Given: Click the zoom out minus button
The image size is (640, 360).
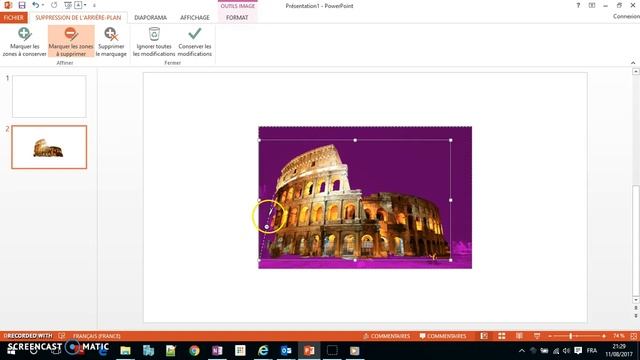Looking at the screenshot, I should [550, 336].
